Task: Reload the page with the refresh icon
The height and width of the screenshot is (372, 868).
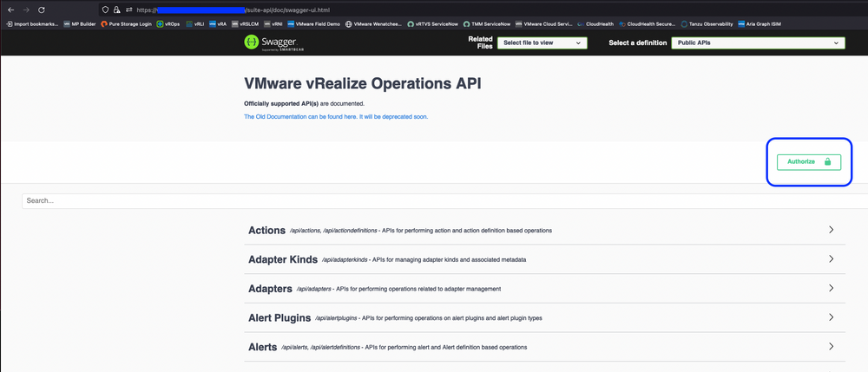Action: pos(42,10)
